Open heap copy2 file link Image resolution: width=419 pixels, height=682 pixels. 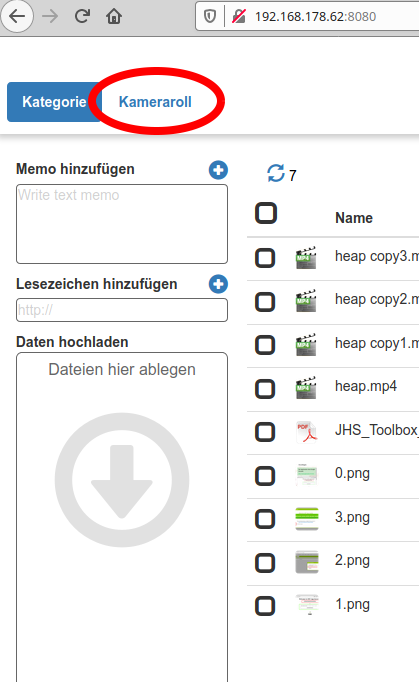pyautogui.click(x=377, y=299)
